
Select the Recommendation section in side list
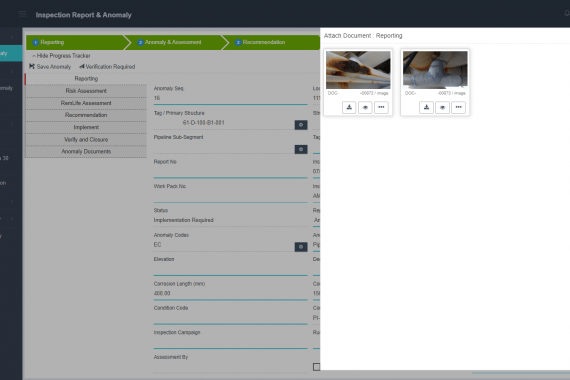pos(86,115)
